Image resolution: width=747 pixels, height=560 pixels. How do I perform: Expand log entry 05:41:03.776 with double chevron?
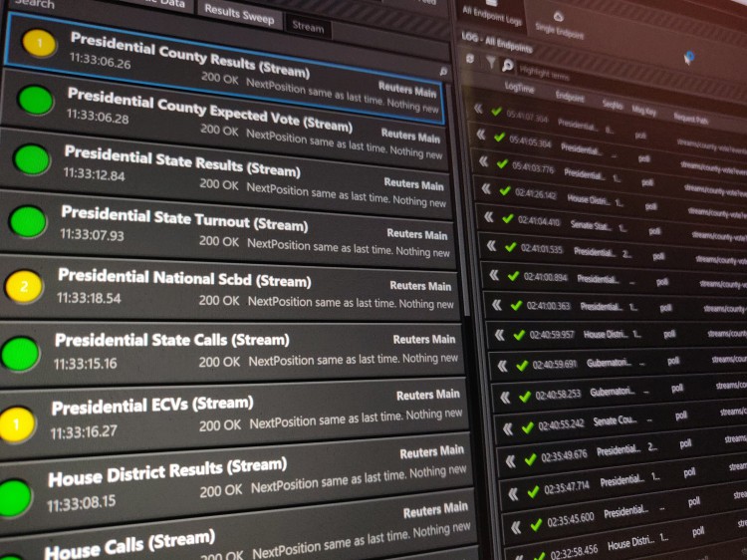483,161
